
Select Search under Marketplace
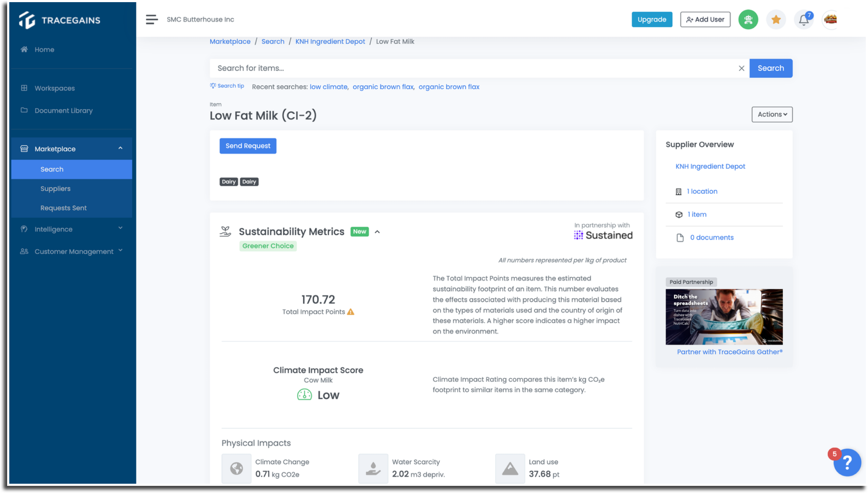71,169
